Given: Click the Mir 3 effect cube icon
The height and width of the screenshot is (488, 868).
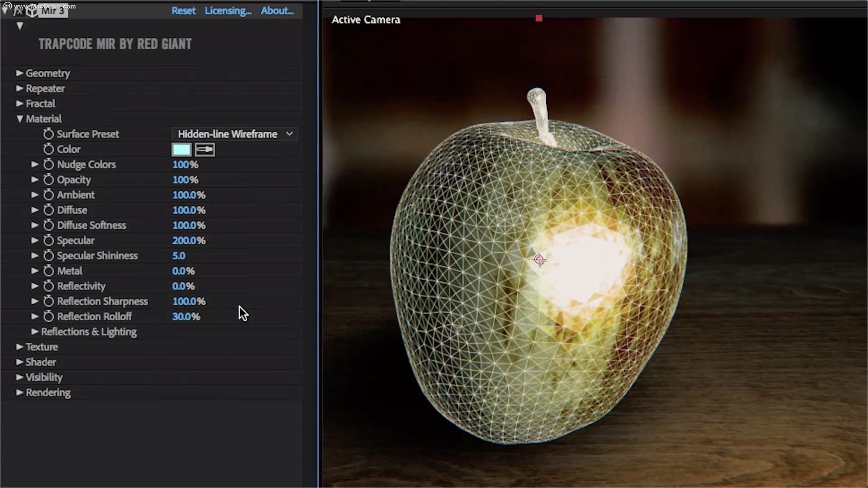Looking at the screenshot, I should click(x=32, y=11).
